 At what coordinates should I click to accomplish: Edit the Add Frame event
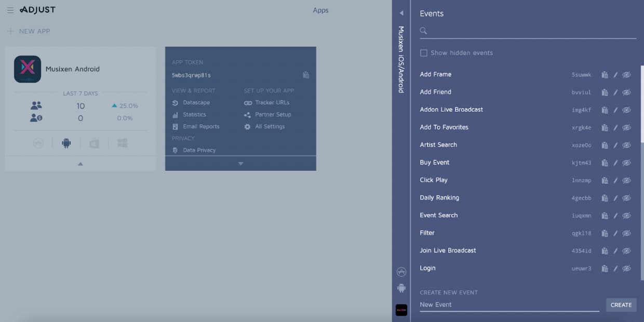(x=615, y=75)
